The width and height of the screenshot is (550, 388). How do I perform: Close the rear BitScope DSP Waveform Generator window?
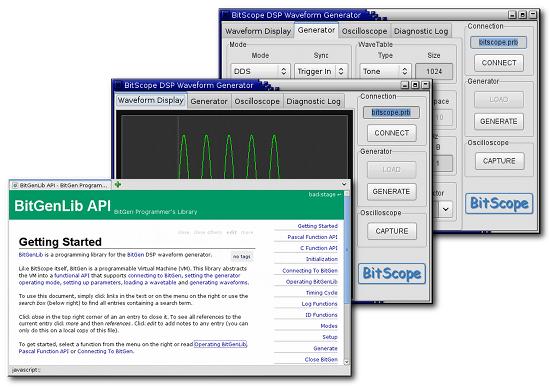pos(533,15)
